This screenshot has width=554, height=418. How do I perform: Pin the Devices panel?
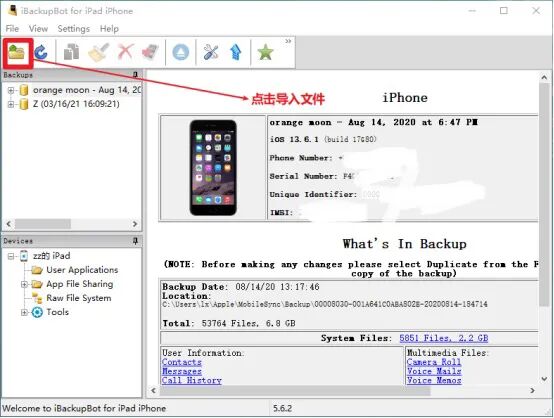pos(135,241)
